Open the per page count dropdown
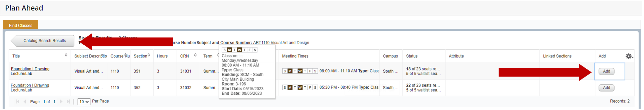644x110 pixels. click(x=84, y=102)
